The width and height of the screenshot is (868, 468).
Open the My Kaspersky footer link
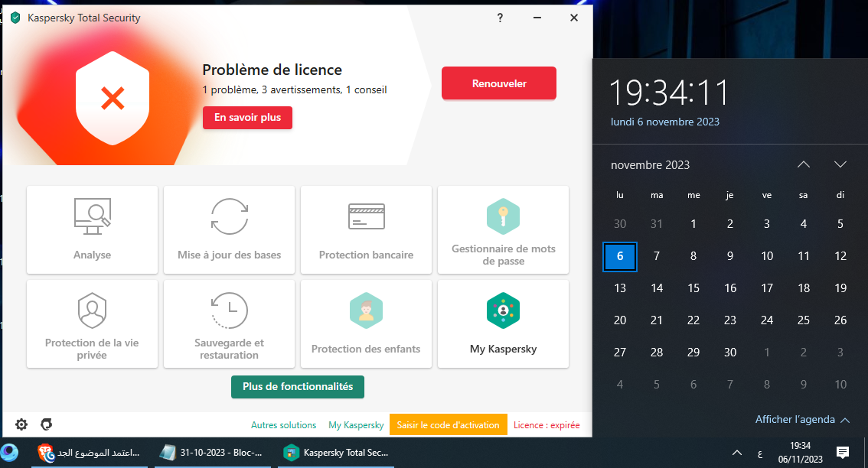tap(356, 425)
